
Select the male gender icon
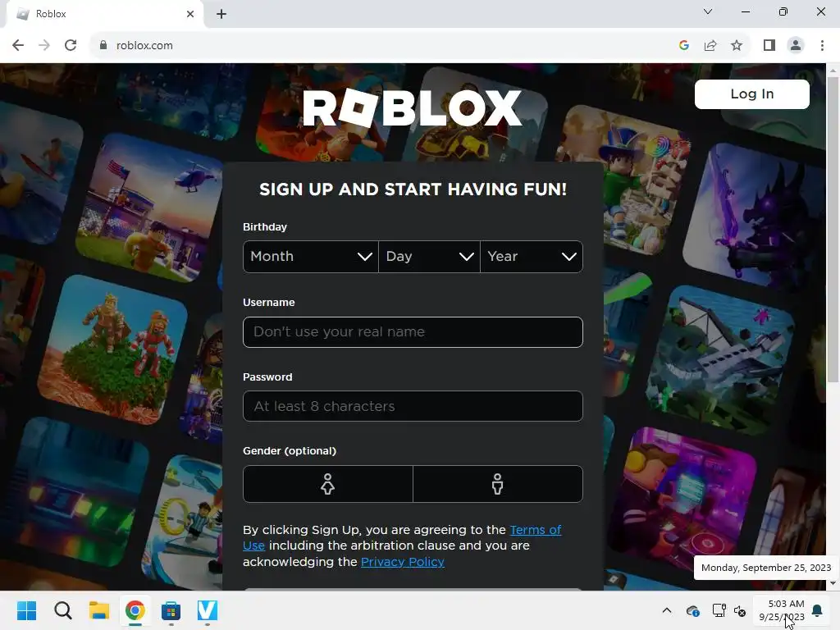click(498, 484)
